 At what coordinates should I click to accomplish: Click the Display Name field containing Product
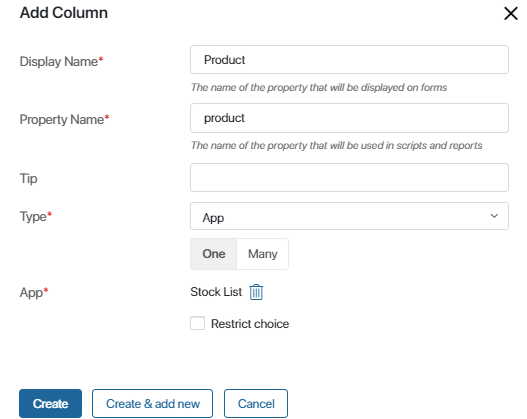(x=349, y=60)
